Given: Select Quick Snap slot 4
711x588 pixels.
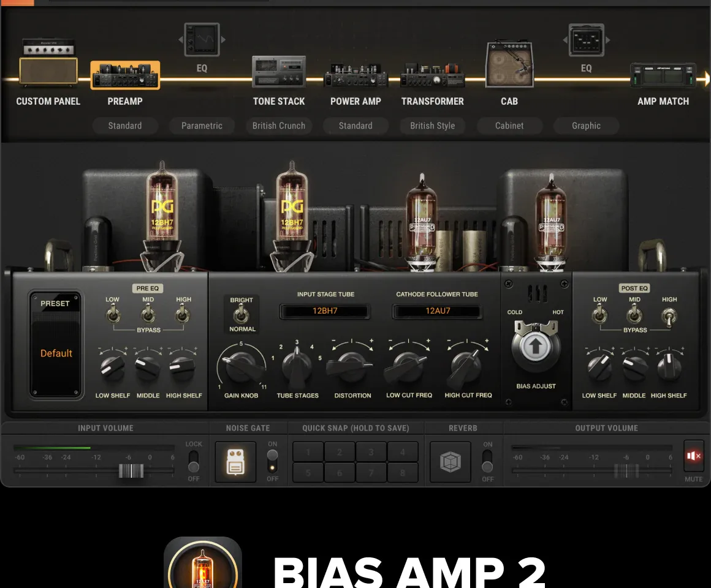Looking at the screenshot, I should (x=403, y=451).
